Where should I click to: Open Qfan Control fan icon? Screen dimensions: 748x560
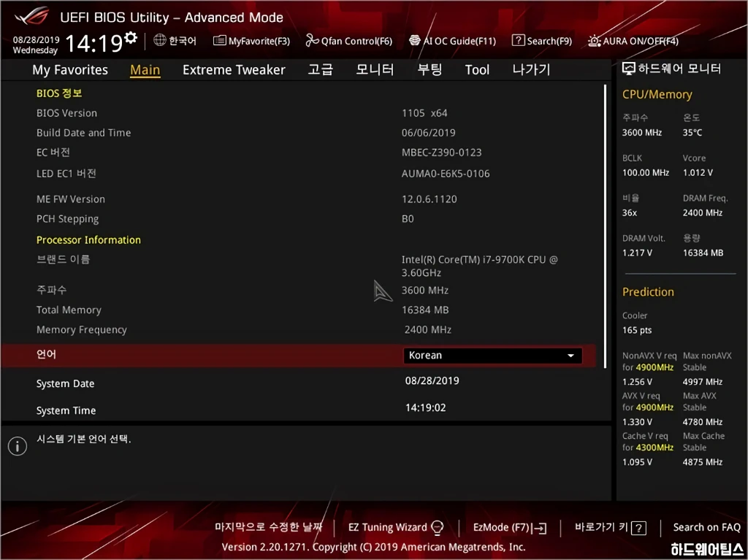click(312, 41)
